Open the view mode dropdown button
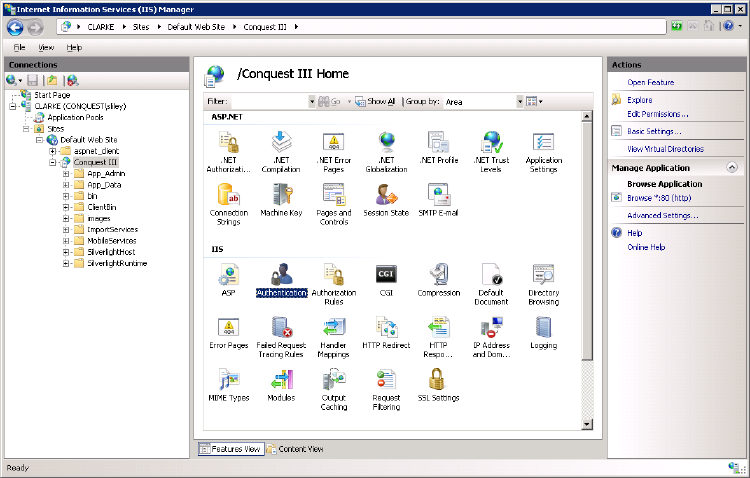This screenshot has height=478, width=750. [x=534, y=101]
